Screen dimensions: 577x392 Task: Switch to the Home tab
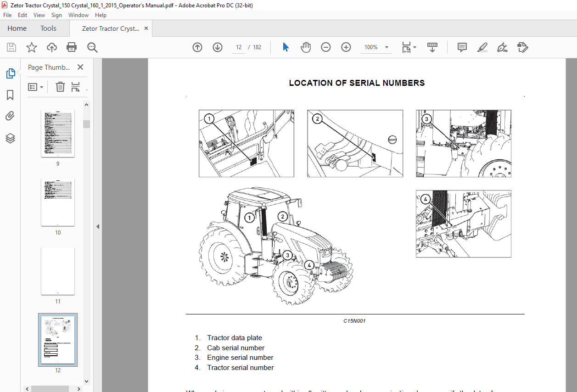coord(17,28)
